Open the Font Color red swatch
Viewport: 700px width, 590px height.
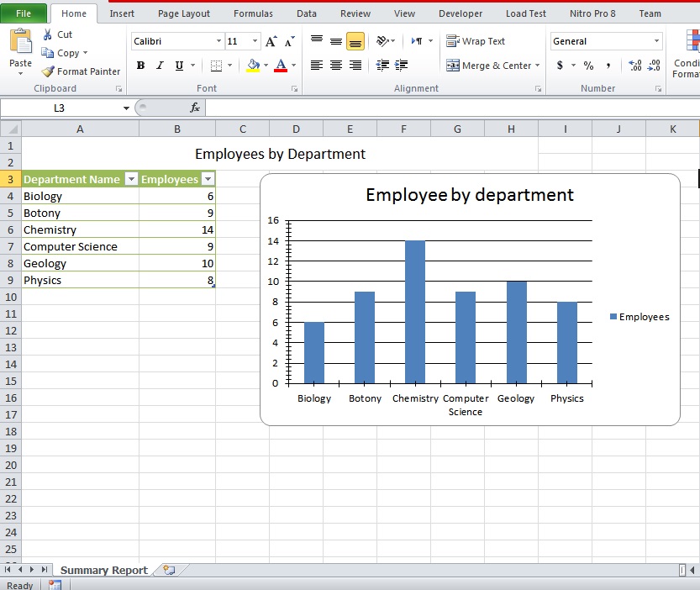click(281, 66)
